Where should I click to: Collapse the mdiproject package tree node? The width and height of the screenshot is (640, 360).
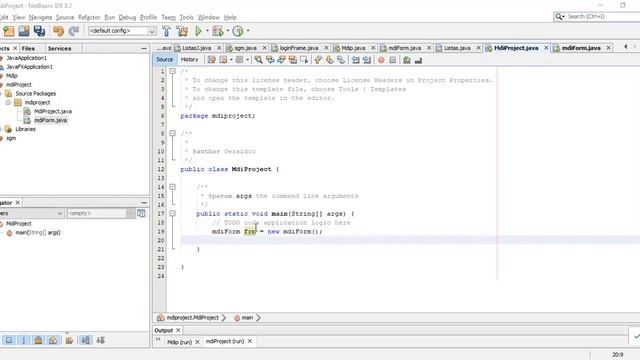(8, 102)
